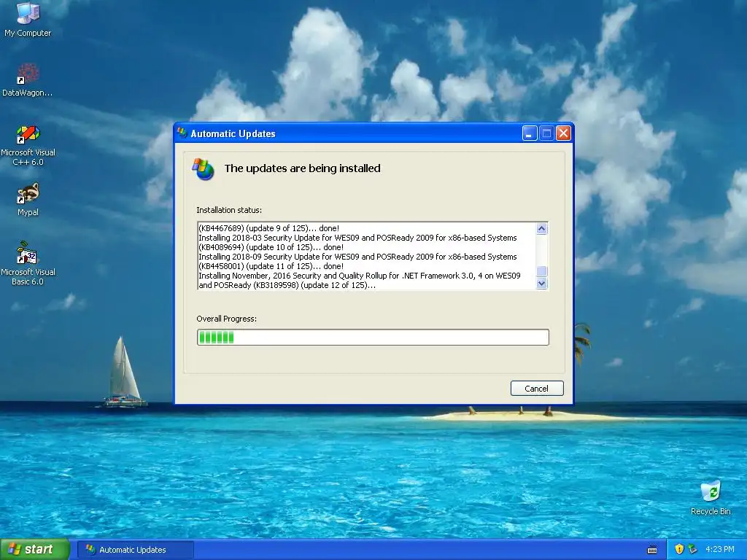
Task: Click the Overall Progress bar
Action: [x=373, y=337]
